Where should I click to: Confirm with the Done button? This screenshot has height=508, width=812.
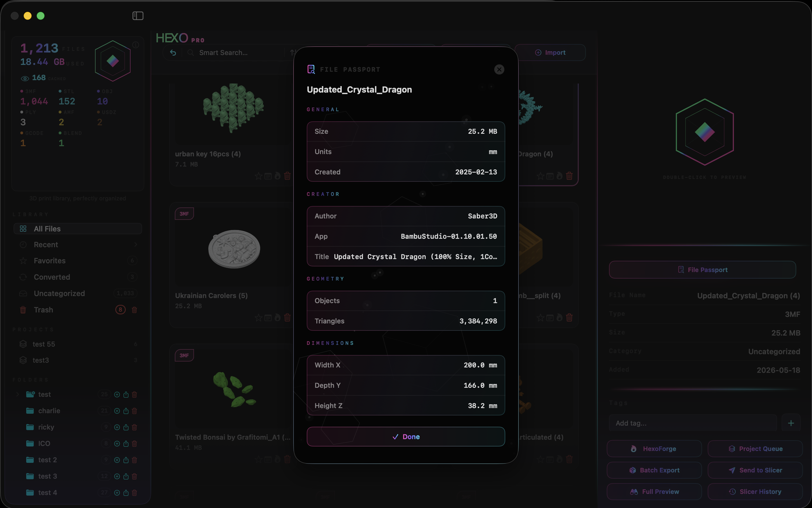[x=406, y=436]
